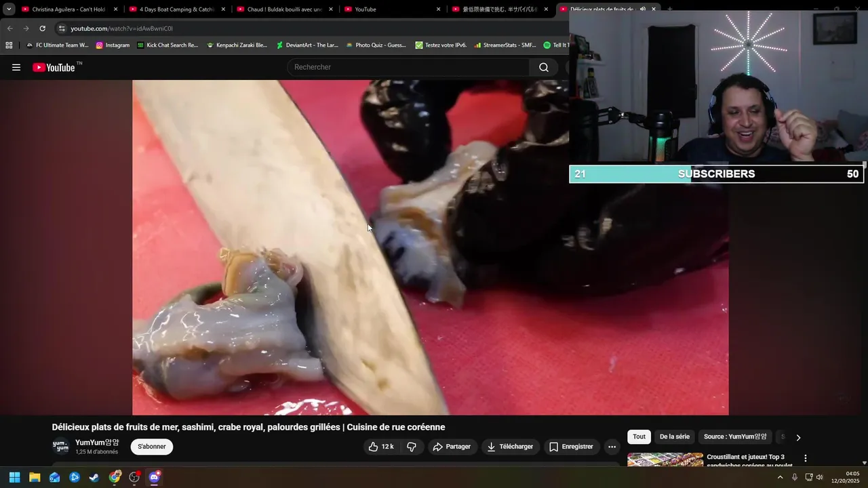Show hidden system tray icons
This screenshot has width=868, height=488.
coord(780,477)
